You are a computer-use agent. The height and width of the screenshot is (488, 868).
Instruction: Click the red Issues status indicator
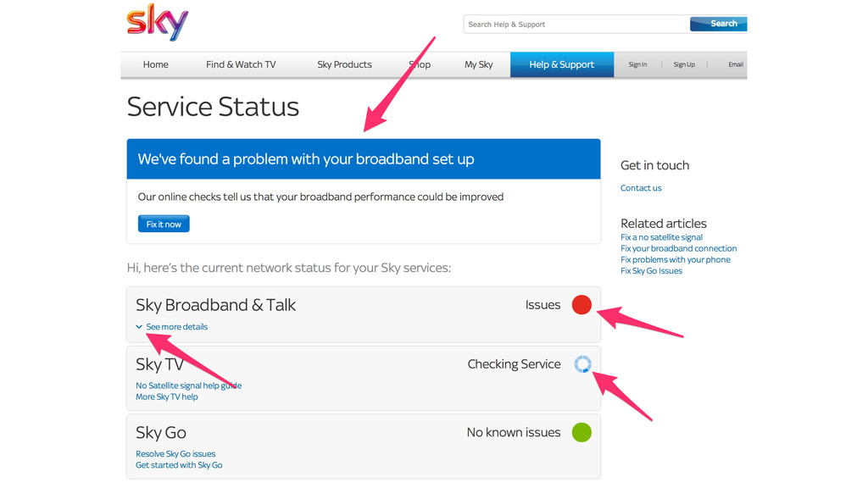pyautogui.click(x=581, y=305)
